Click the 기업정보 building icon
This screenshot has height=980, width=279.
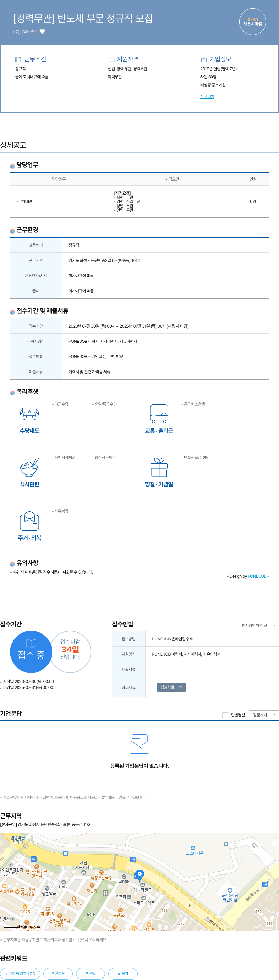(x=203, y=59)
